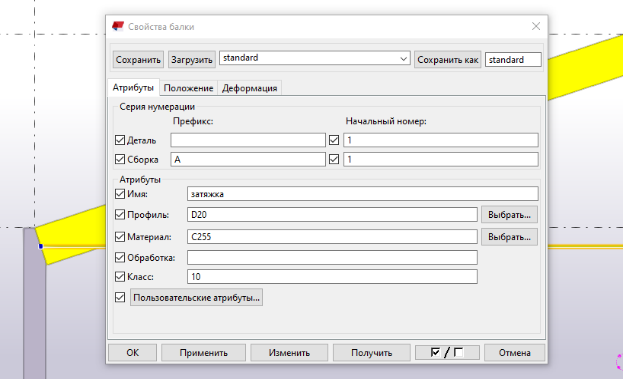This screenshot has width=623, height=379.
Task: Click the Сохранить button
Action: point(138,60)
